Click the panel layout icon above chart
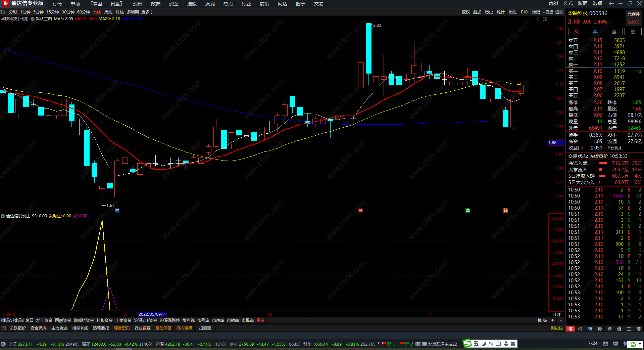The image size is (644, 350). click(x=545, y=19)
